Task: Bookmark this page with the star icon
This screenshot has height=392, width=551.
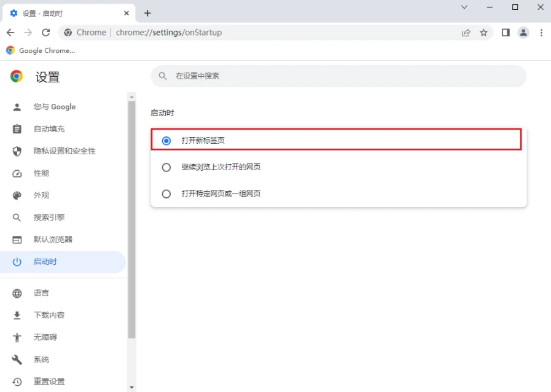Action: (483, 33)
